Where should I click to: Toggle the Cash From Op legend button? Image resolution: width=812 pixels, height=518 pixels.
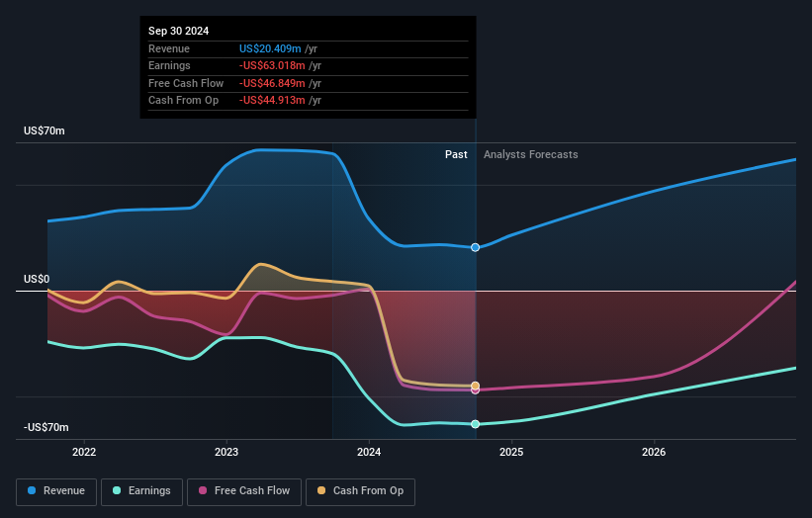pyautogui.click(x=360, y=491)
